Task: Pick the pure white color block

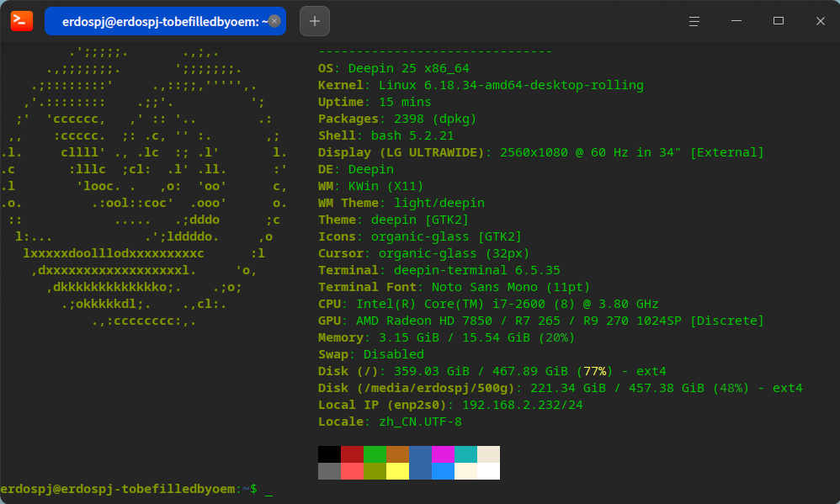Action: point(488,471)
